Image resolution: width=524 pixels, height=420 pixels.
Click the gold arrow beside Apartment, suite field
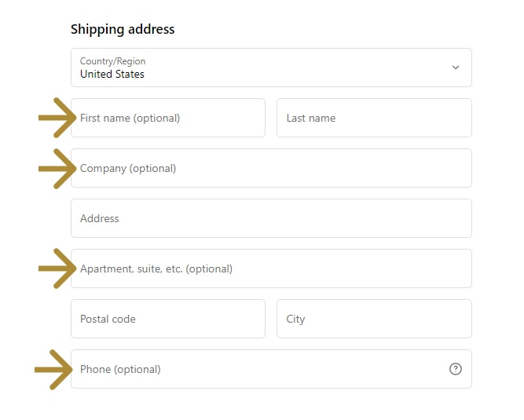pos(56,268)
